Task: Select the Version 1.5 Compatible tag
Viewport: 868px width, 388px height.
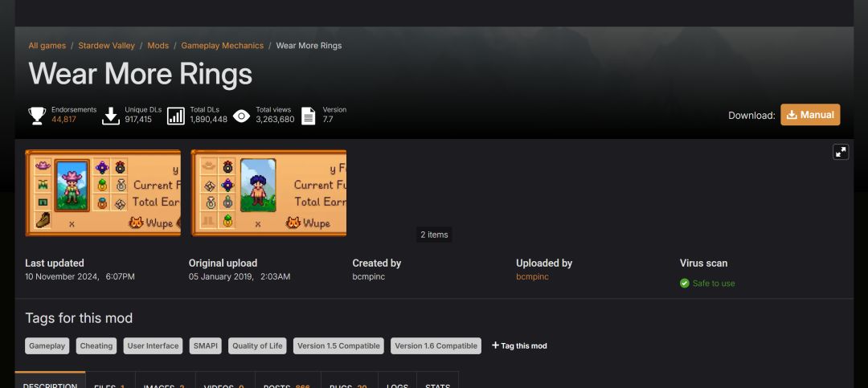Action: [339, 346]
